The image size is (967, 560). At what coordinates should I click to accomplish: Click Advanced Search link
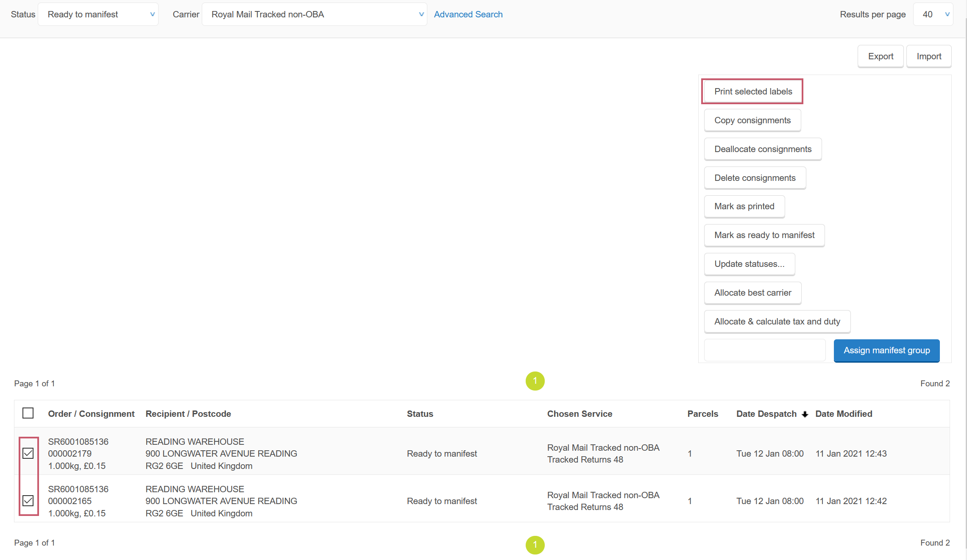point(468,14)
